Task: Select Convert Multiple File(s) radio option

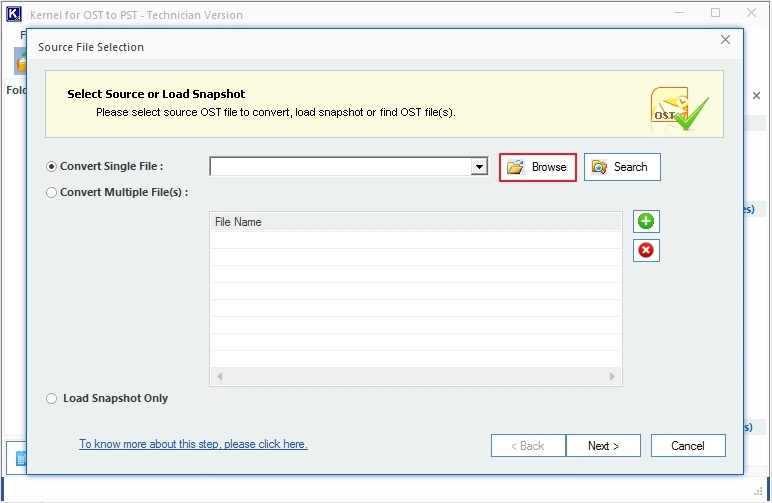Action: [x=51, y=192]
